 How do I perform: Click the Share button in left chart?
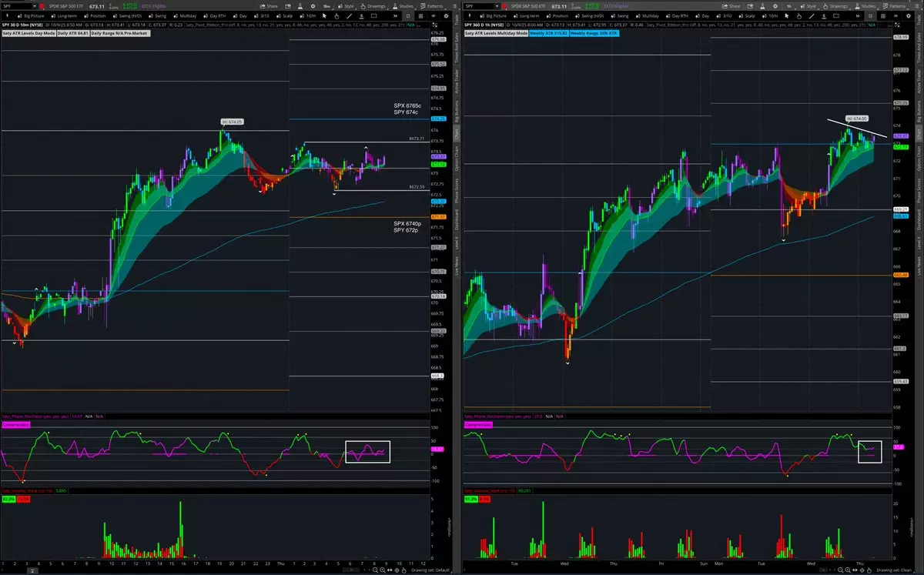tap(269, 5)
